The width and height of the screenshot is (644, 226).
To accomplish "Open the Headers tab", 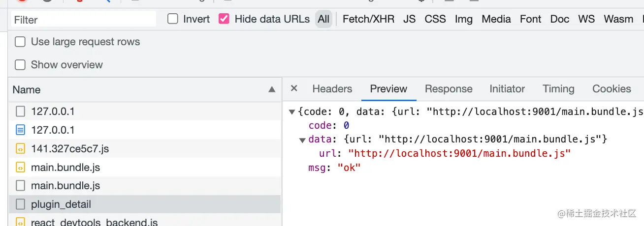I will [x=332, y=89].
